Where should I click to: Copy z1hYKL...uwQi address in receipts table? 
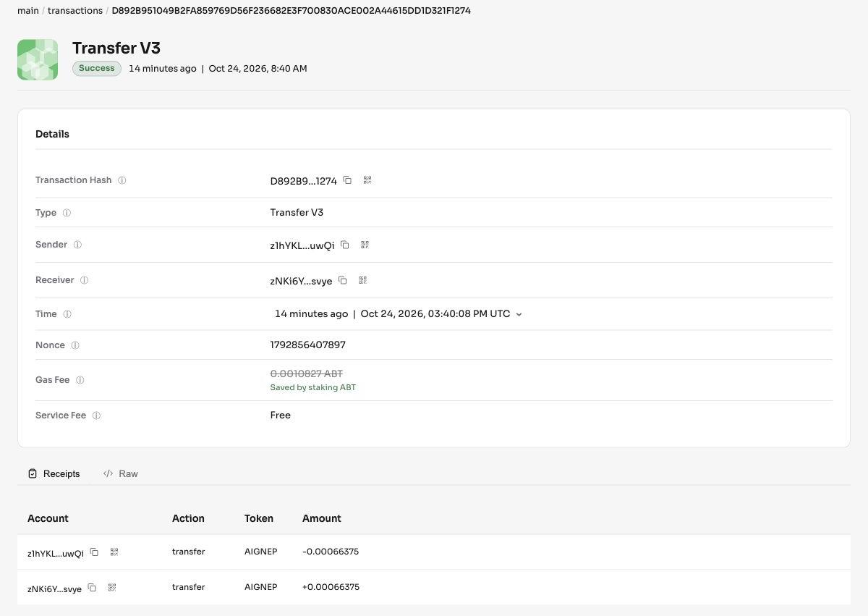94,552
